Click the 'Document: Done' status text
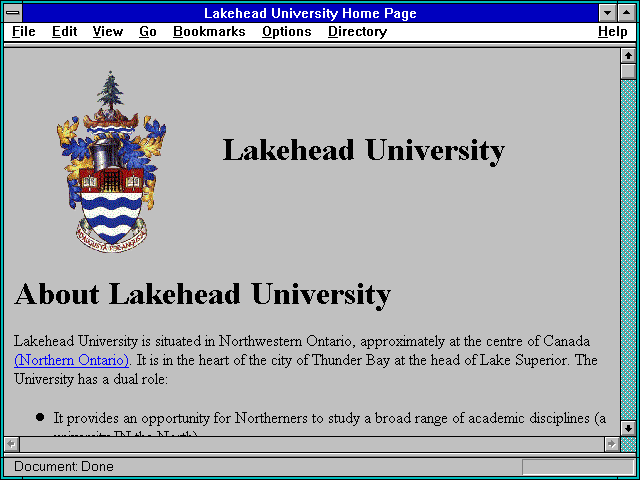Image resolution: width=640 pixels, height=480 pixels. click(x=64, y=466)
